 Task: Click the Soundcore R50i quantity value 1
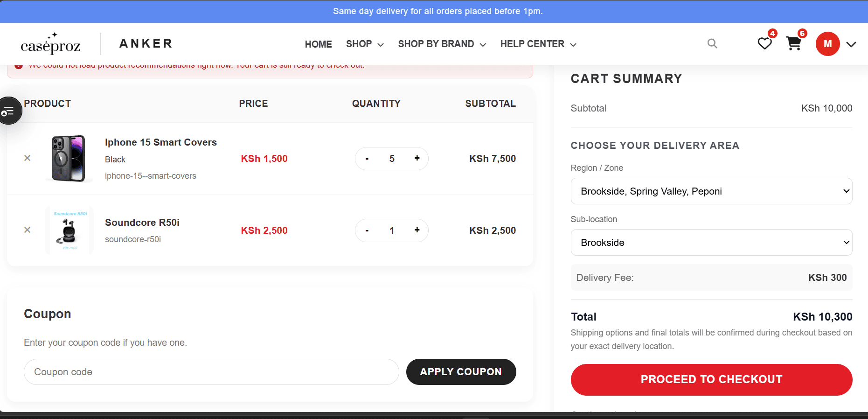[392, 230]
